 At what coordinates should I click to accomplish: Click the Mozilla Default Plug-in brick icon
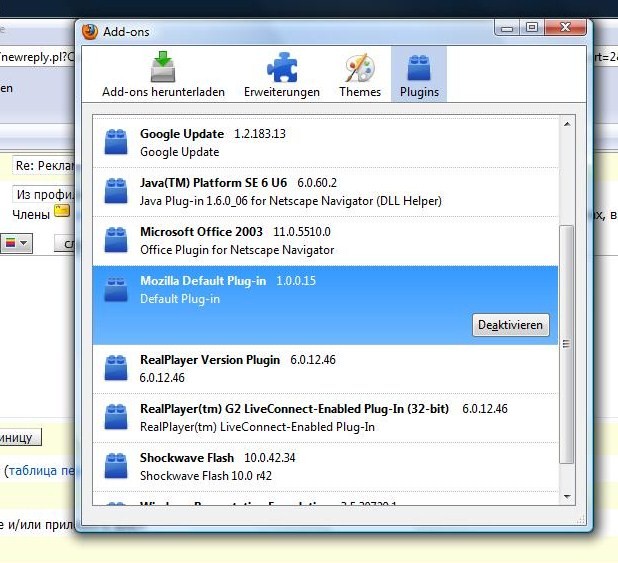116,289
